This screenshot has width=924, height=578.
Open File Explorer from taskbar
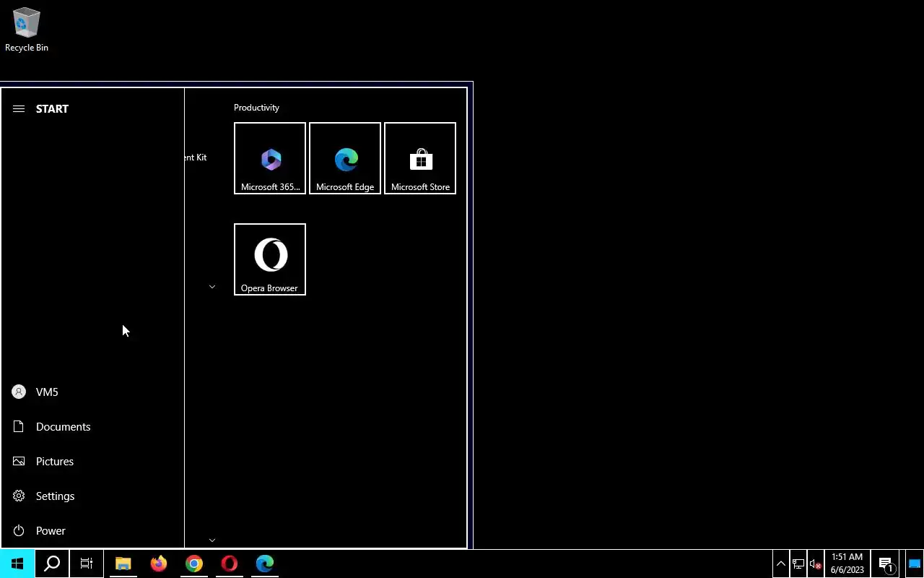click(x=123, y=564)
